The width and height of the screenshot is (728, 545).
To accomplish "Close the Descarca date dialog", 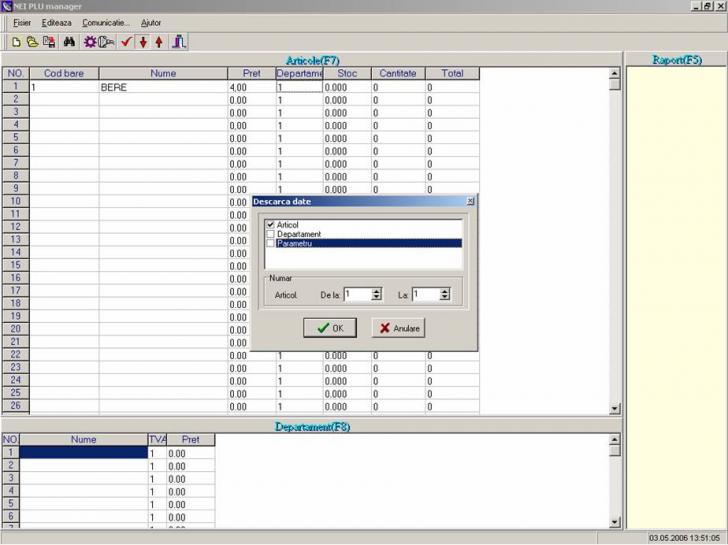I will (471, 201).
